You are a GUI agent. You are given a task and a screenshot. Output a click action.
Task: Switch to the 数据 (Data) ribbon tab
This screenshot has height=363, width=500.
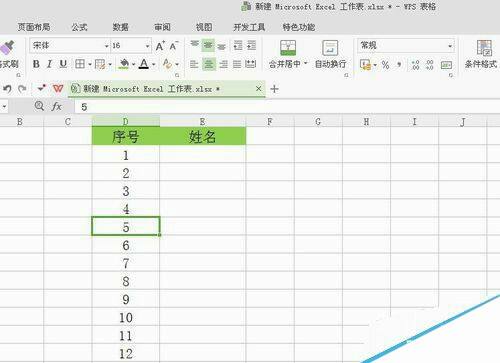click(121, 27)
